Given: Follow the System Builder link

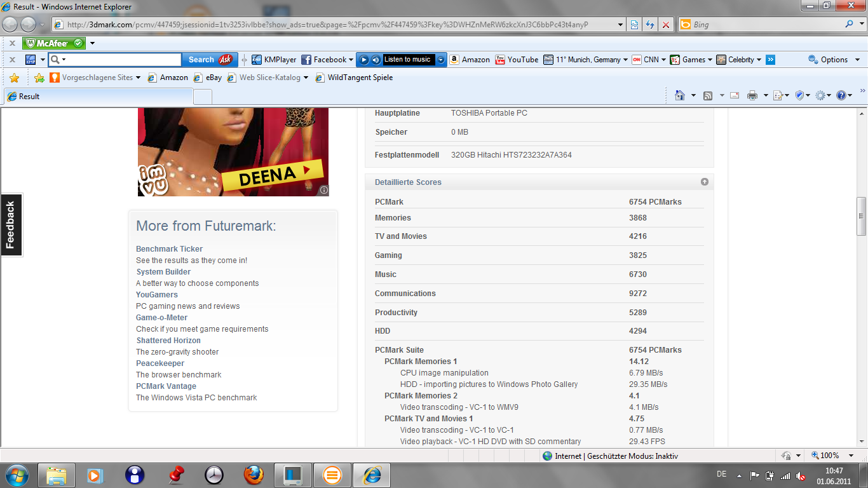Looking at the screenshot, I should (163, 272).
